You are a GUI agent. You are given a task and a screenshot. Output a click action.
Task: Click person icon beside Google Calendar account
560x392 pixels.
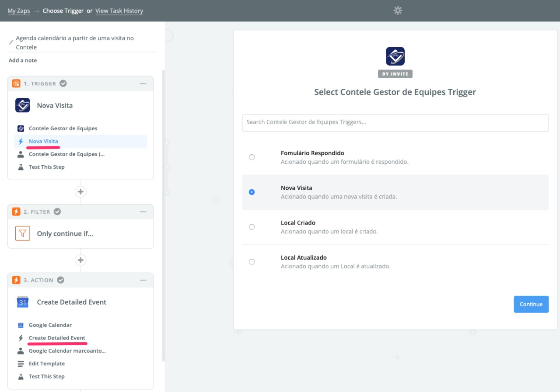point(21,351)
